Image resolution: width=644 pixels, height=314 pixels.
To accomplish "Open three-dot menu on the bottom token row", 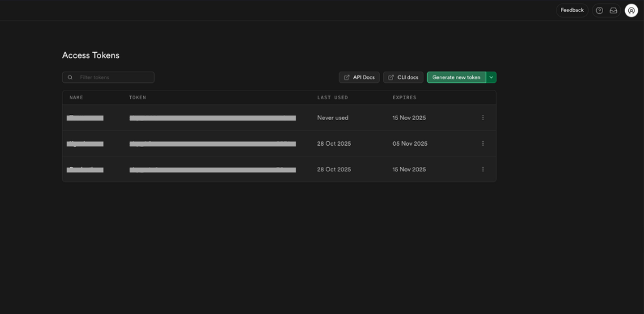I will coord(483,170).
